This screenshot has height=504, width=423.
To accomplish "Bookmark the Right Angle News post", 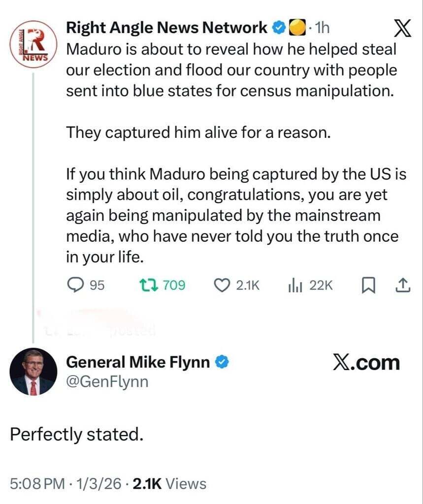I will [x=368, y=284].
